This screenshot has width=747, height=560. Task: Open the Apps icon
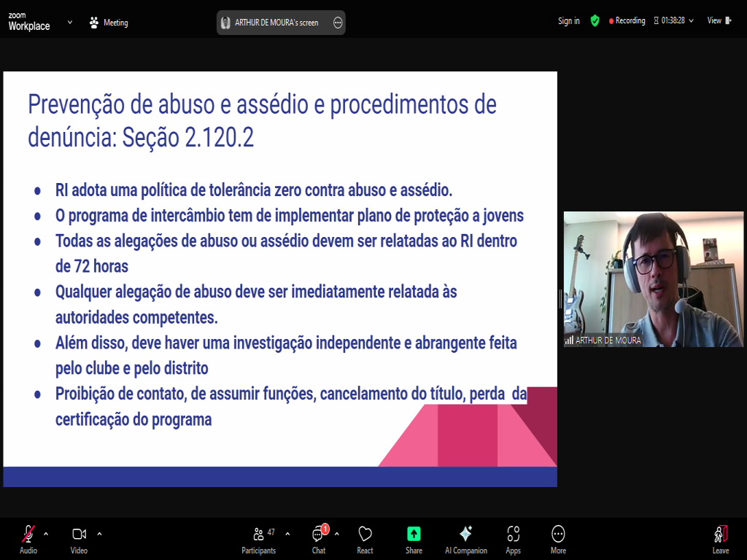coord(513,534)
